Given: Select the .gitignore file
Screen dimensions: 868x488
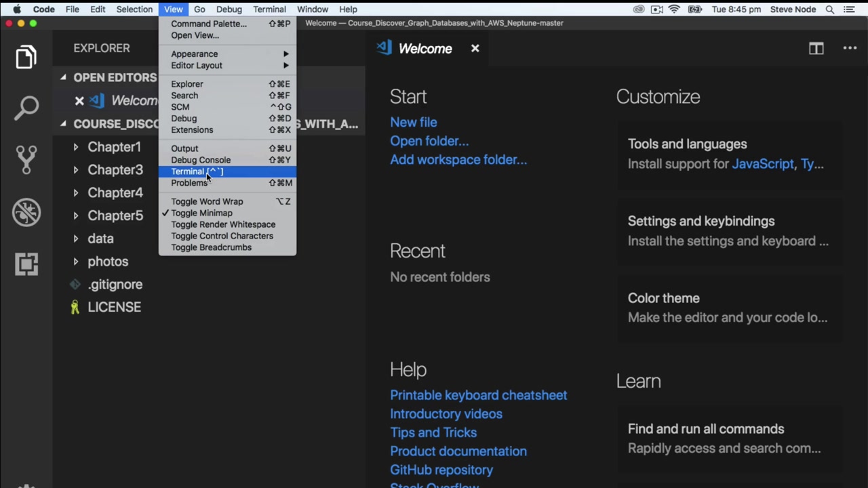Looking at the screenshot, I should [x=115, y=285].
